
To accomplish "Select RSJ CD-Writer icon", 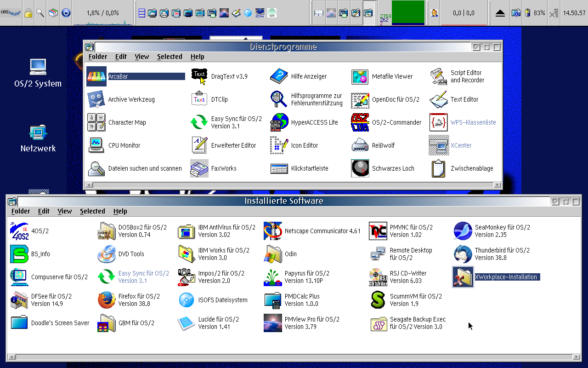I will point(378,277).
